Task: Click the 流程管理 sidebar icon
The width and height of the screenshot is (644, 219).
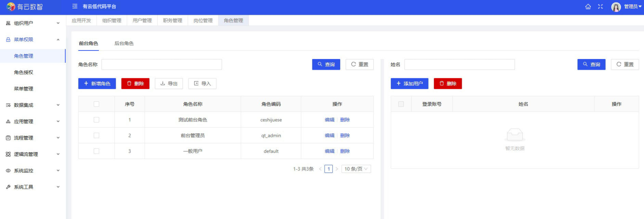Action: tap(8, 138)
